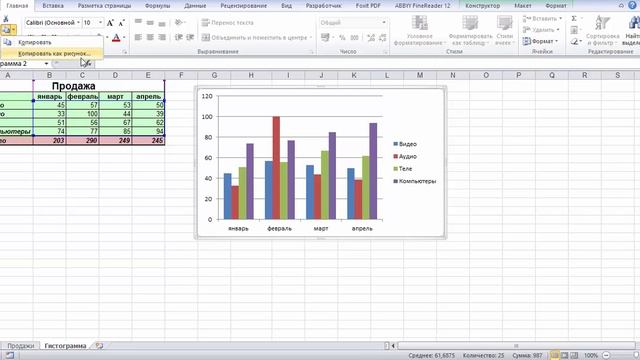Click the Компьютеры legend entry in chart
This screenshot has width=640, height=360.
click(x=415, y=181)
